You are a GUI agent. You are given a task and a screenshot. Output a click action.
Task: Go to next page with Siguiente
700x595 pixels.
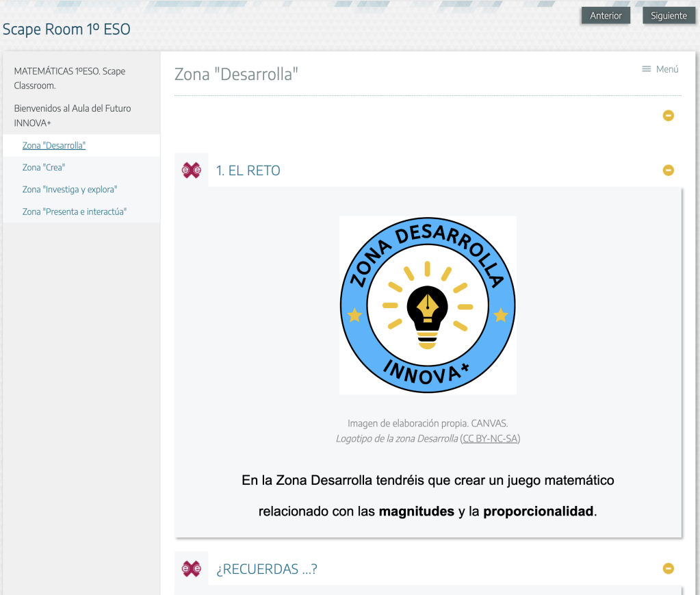tap(669, 16)
